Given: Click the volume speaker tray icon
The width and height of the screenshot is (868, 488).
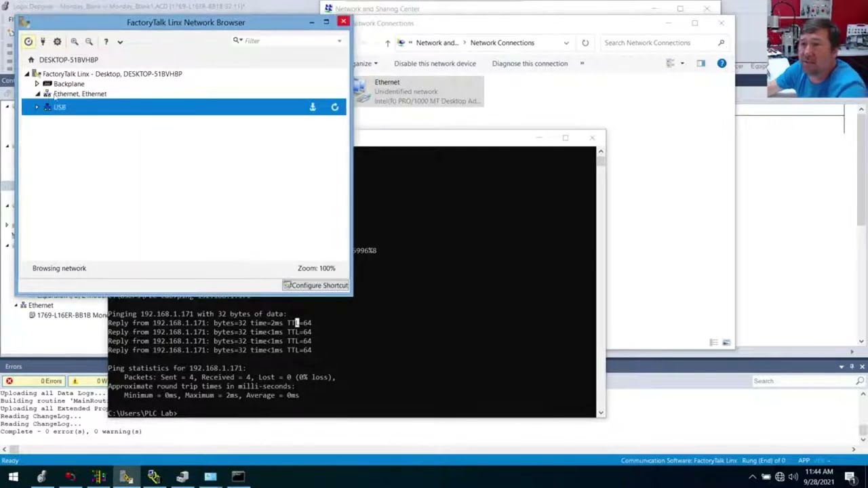Looking at the screenshot, I should (793, 477).
